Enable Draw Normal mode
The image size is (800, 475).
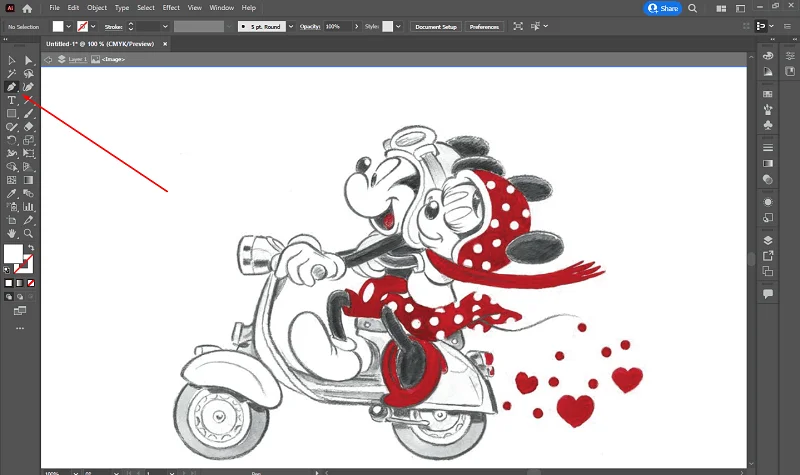[x=9, y=296]
